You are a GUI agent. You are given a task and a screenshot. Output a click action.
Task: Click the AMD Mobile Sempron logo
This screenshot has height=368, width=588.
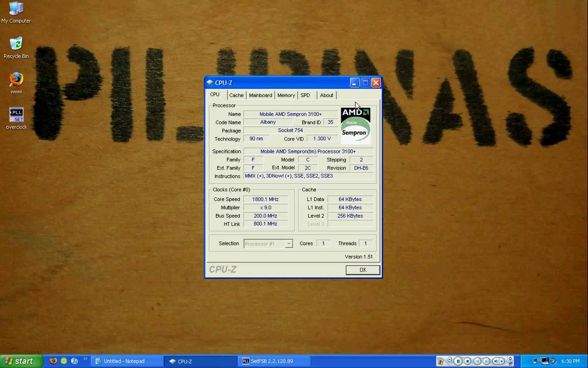coord(355,126)
